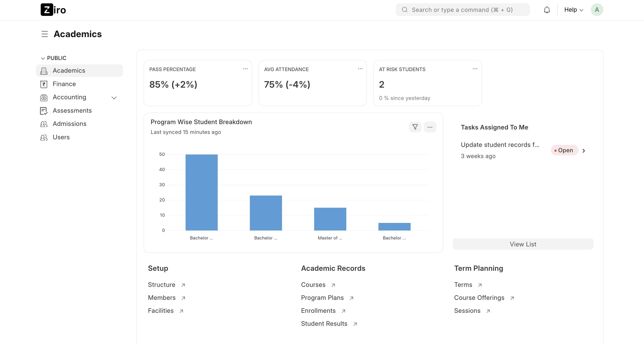The width and height of the screenshot is (644, 347).
Task: Open the Help dropdown
Action: coord(574,10)
